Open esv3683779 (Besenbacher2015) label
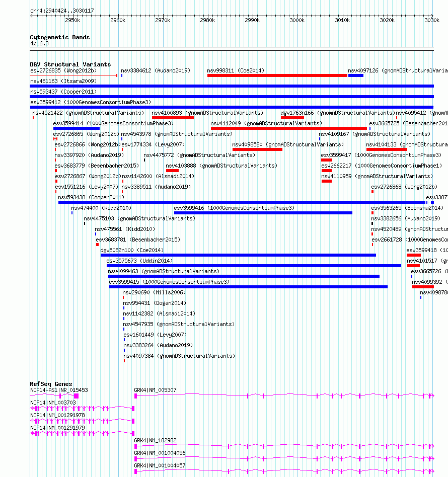 [x=97, y=166]
